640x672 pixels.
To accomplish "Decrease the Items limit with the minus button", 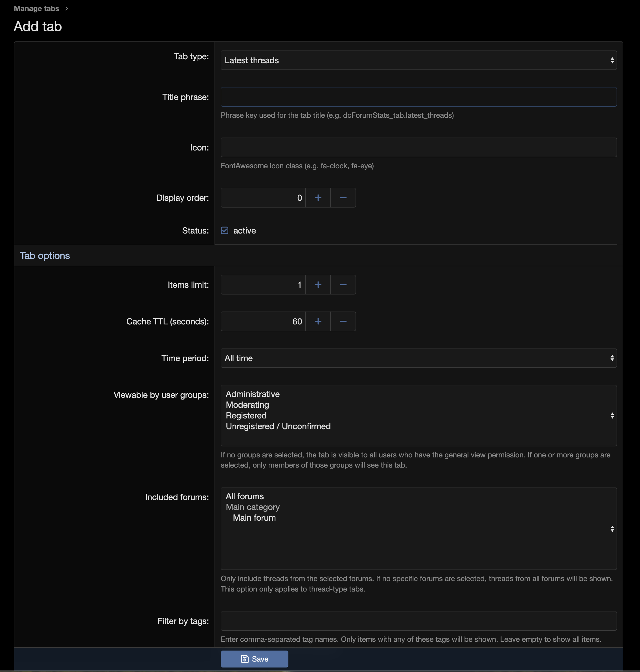I will coord(343,284).
